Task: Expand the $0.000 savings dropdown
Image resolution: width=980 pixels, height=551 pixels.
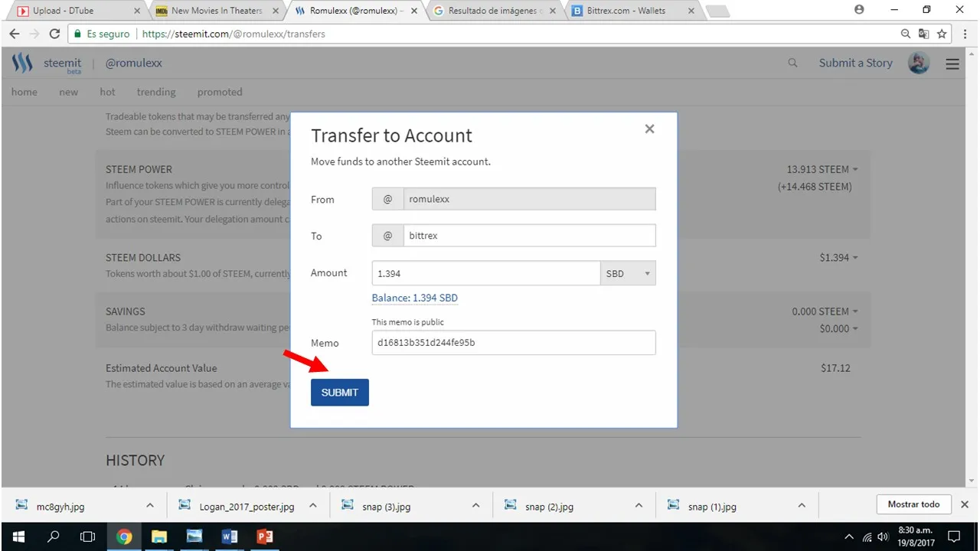Action: tap(854, 329)
